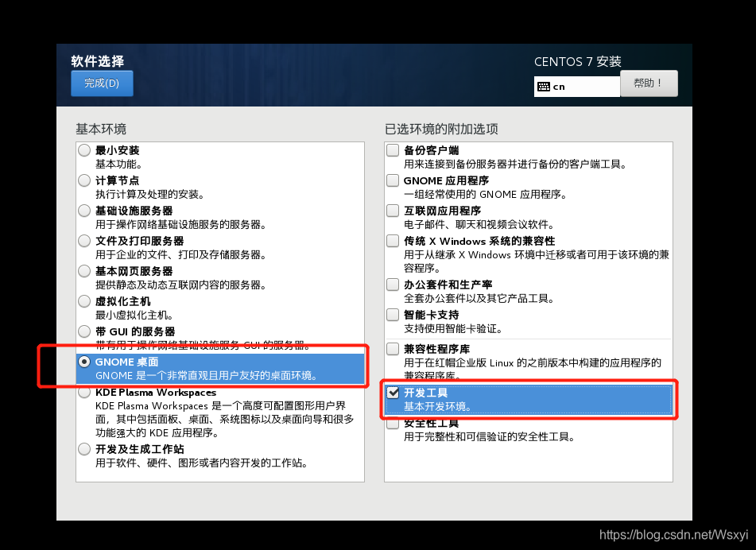Tick the 安全性工具 checkbox

pyautogui.click(x=393, y=424)
